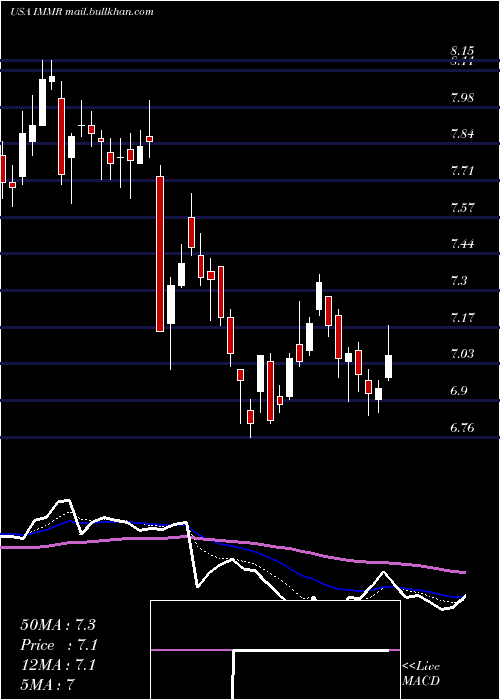
Task: Select the 8.15 price axis label
Action: tap(462, 50)
